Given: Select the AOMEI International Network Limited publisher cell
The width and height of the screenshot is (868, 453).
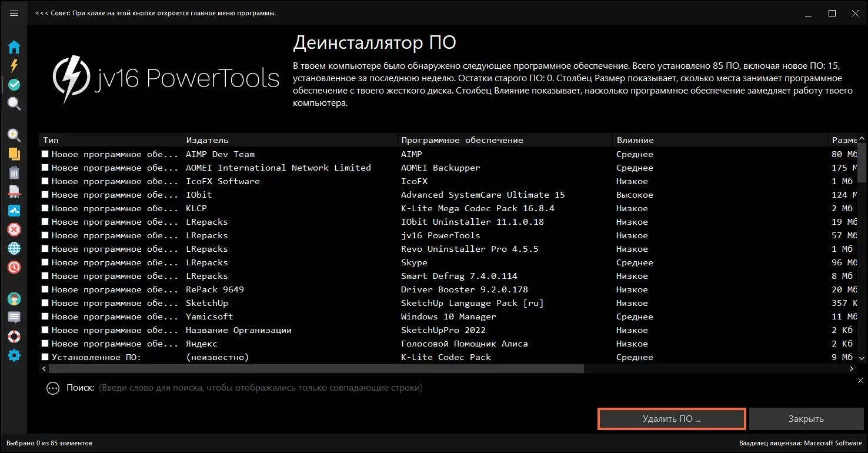Looking at the screenshot, I should coord(278,168).
